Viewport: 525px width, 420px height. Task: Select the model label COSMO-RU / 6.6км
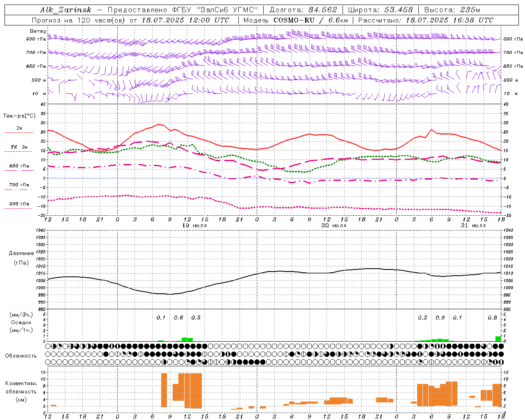coord(310,20)
